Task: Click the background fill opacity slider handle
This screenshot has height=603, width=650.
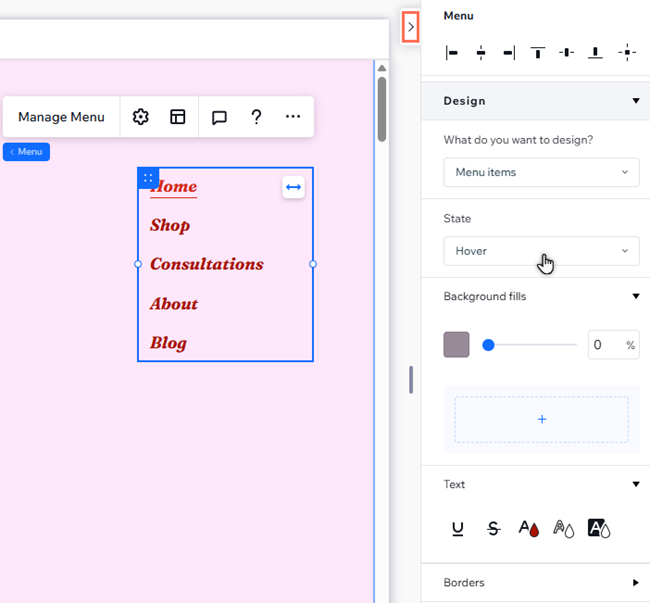Action: (x=488, y=345)
